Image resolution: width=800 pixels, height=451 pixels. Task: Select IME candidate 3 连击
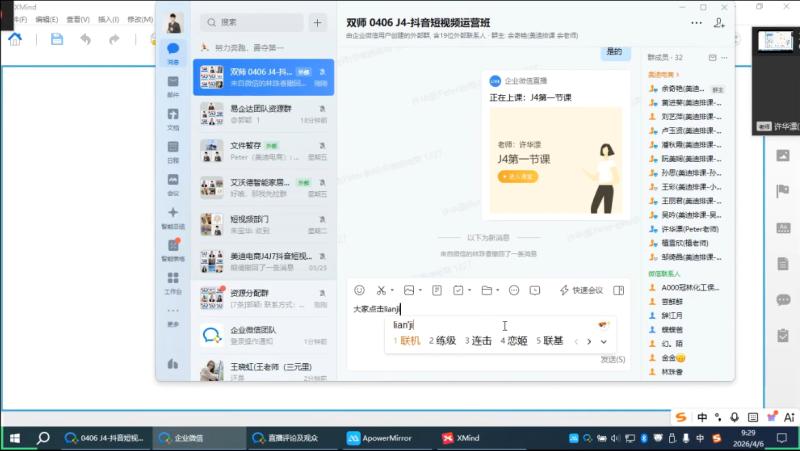478,341
